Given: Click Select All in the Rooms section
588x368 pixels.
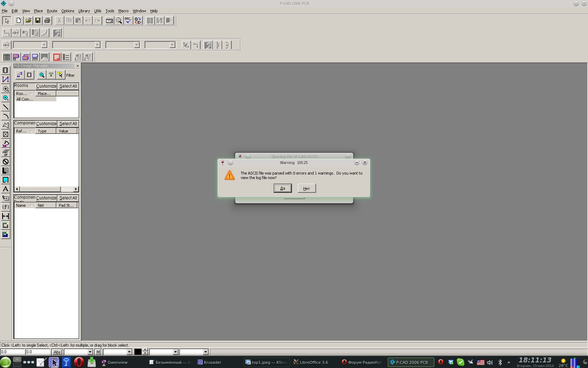Looking at the screenshot, I should [68, 86].
